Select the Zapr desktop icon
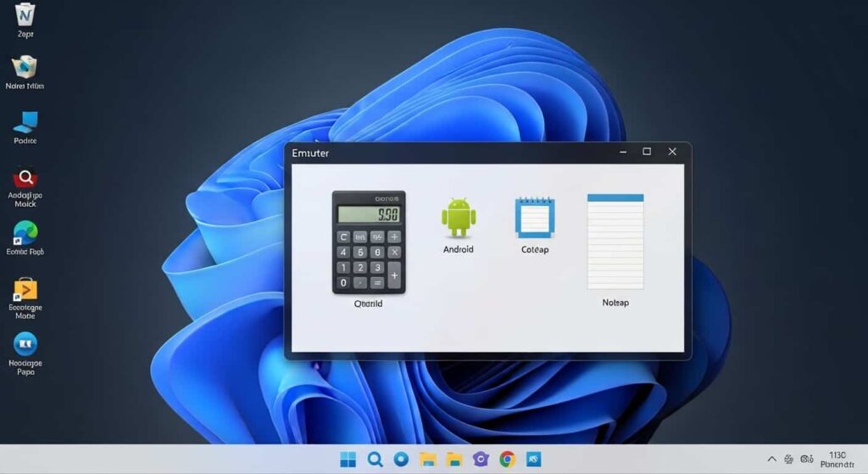 coord(25,20)
